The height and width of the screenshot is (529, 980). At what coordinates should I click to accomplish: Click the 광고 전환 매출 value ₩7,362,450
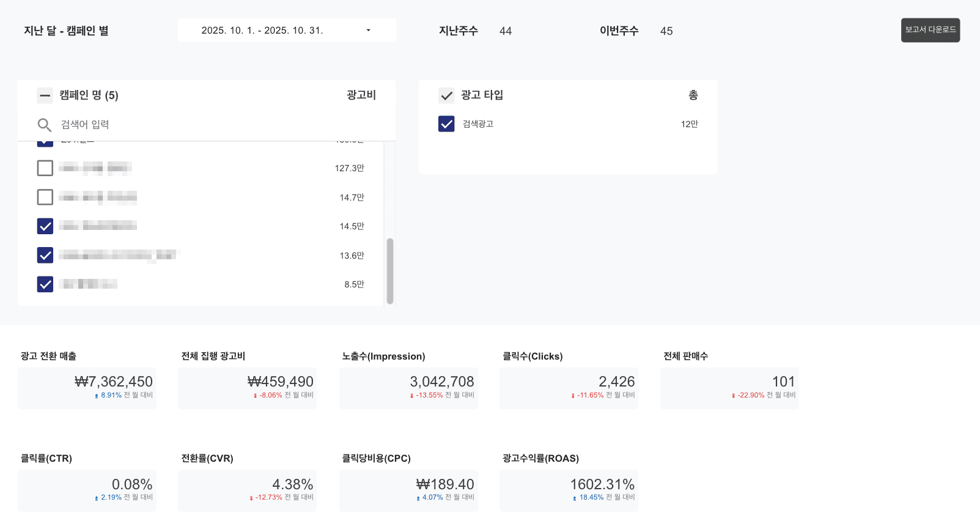point(114,382)
